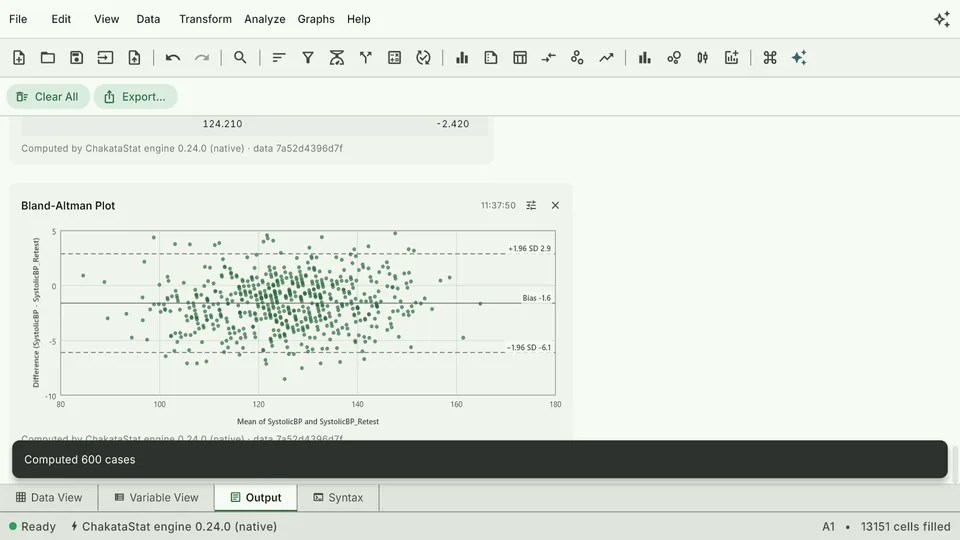Viewport: 960px width, 540px height.
Task: Click the boxplot candlestick icon
Action: click(702, 58)
